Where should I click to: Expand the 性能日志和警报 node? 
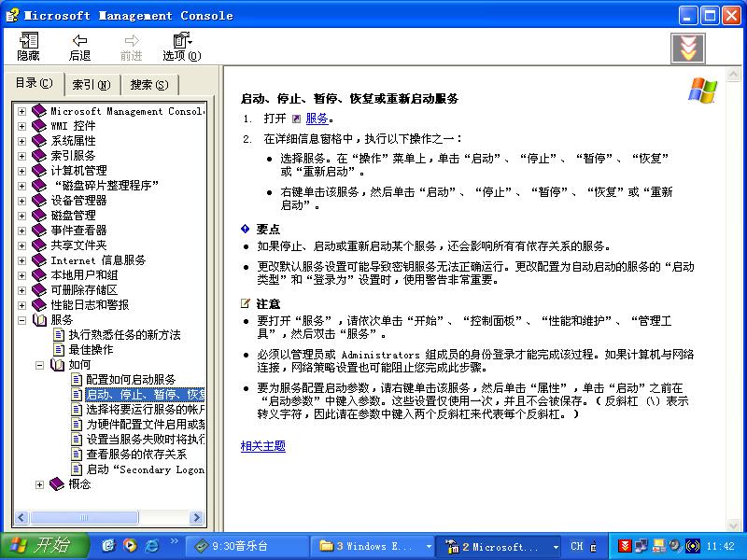[21, 305]
